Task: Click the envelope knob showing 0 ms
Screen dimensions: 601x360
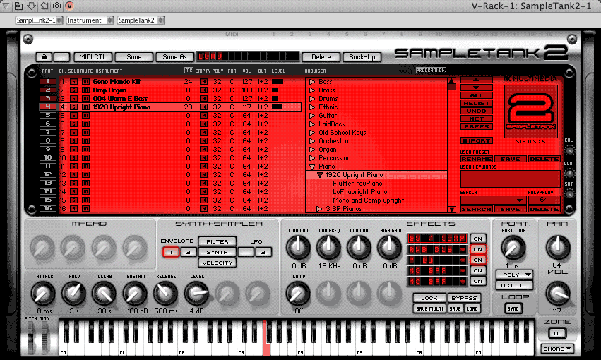Action: tap(43, 293)
